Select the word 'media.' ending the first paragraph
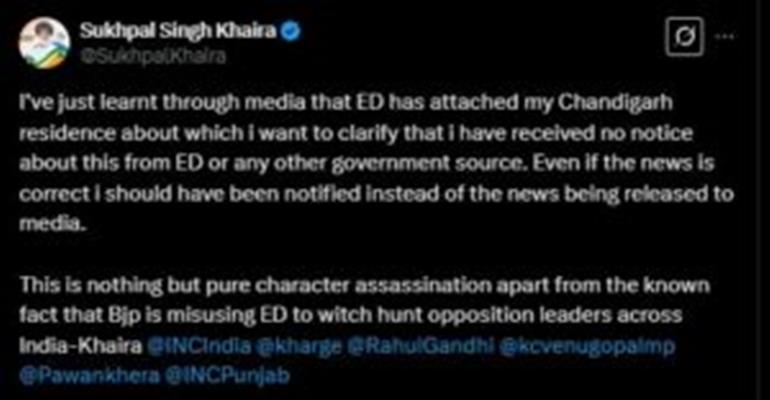770x400 pixels. point(53,224)
